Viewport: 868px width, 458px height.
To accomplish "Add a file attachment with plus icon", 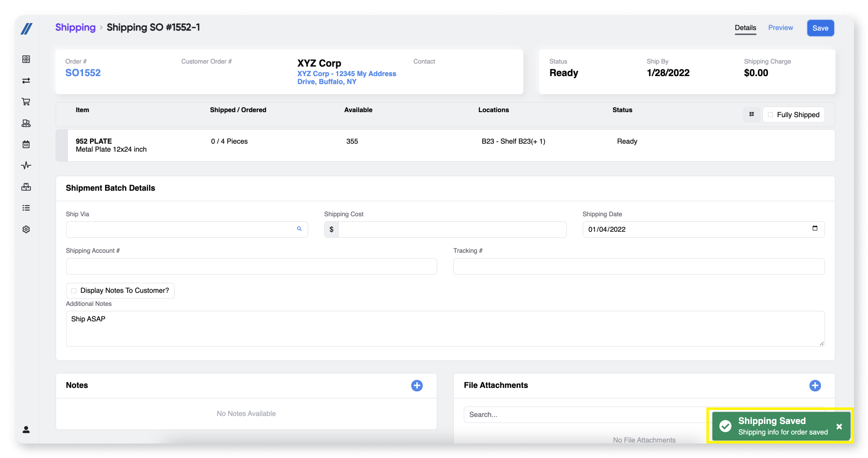I will click(x=814, y=385).
